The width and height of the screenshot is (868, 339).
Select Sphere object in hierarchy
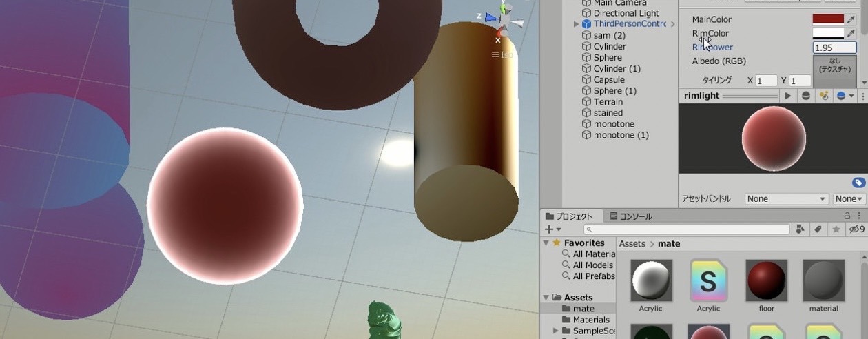click(608, 57)
